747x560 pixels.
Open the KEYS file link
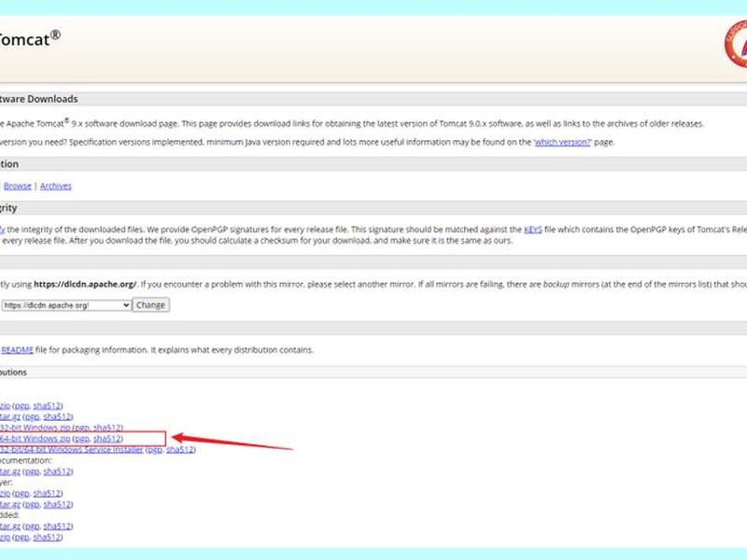pos(533,230)
